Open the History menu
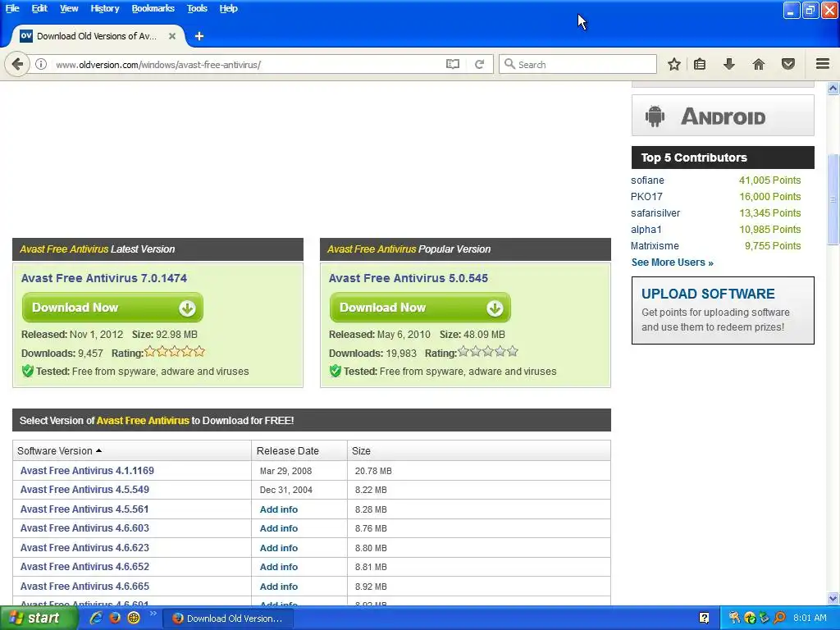Image resolution: width=840 pixels, height=630 pixels. pyautogui.click(x=104, y=8)
